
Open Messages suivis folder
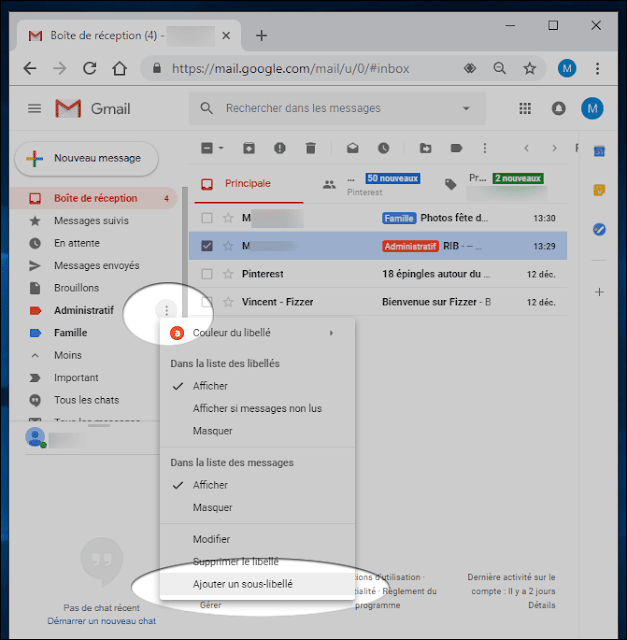93,221
